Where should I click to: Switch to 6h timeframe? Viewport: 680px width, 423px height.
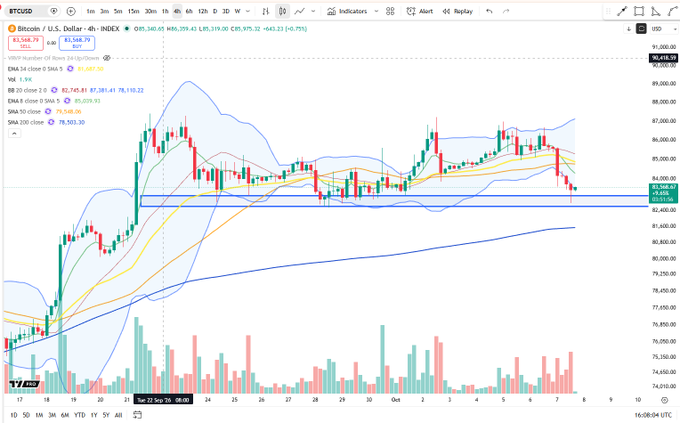(x=189, y=11)
